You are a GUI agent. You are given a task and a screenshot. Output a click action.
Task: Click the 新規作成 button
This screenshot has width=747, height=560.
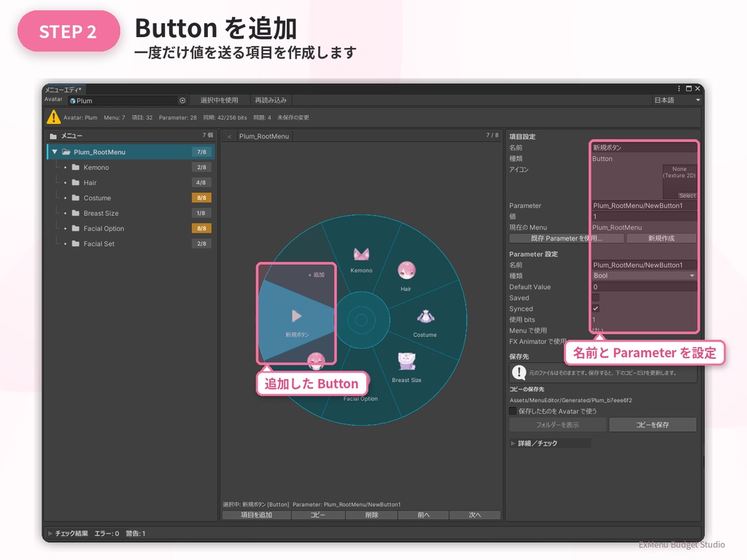(661, 238)
